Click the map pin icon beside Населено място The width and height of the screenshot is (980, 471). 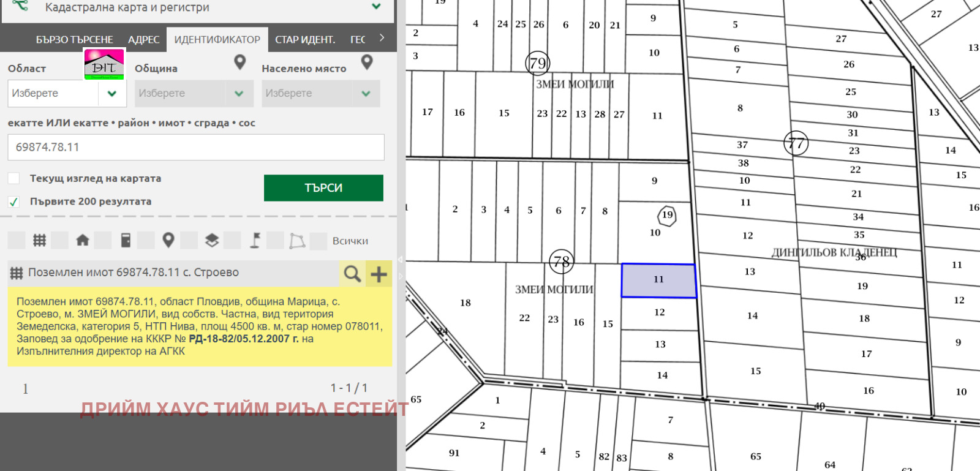(x=367, y=62)
